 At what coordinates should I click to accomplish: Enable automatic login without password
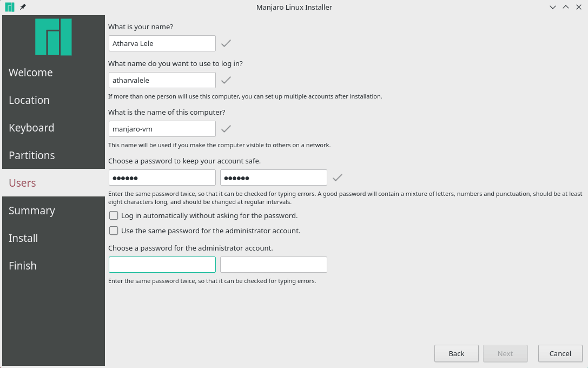point(114,215)
